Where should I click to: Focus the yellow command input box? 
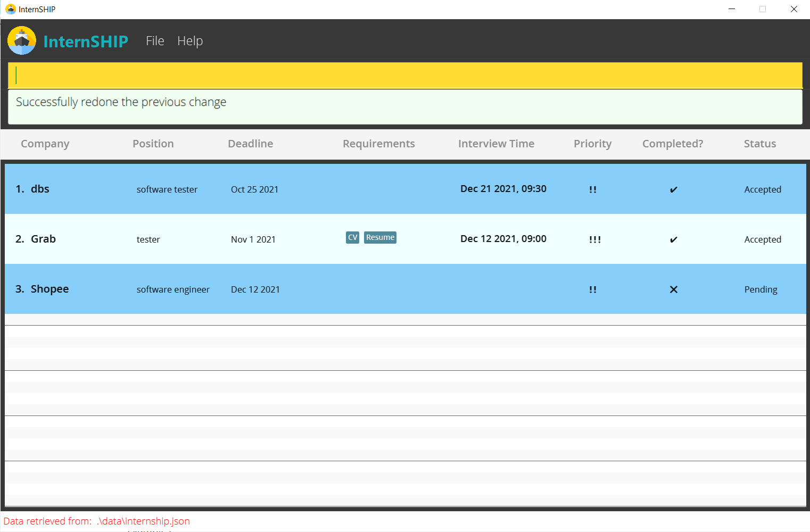[x=405, y=75]
